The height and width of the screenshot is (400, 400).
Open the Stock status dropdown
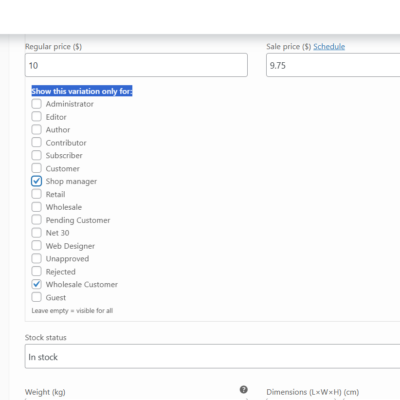click(212, 357)
